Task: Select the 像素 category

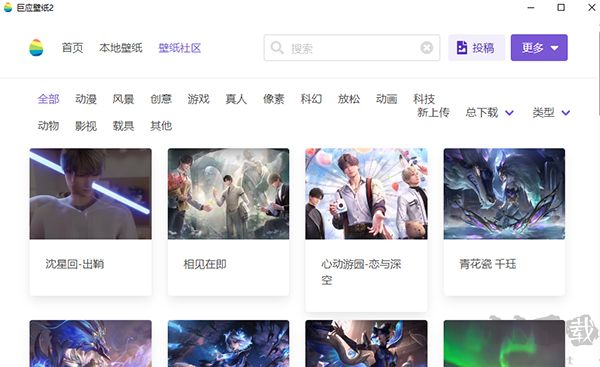Action: tap(273, 99)
